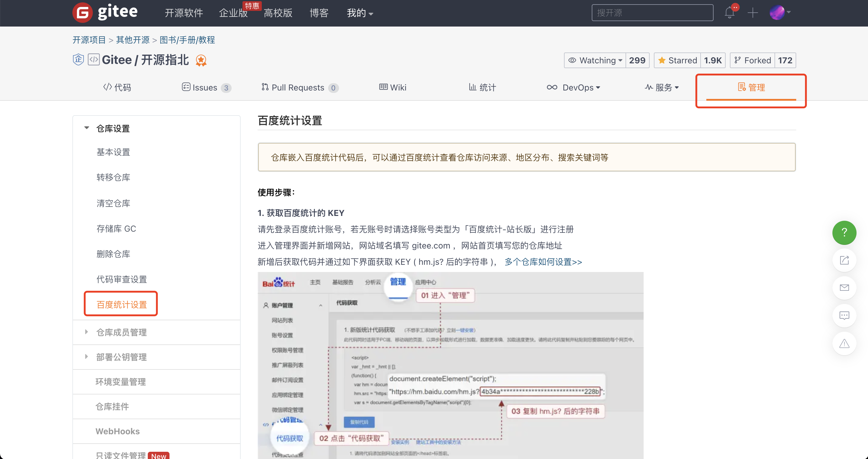
Task: Click the Starred star button
Action: [x=677, y=60]
